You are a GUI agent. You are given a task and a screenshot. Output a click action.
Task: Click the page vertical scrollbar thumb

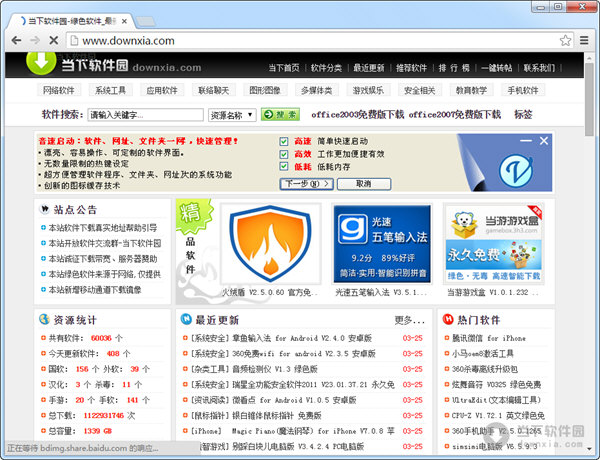point(589,100)
